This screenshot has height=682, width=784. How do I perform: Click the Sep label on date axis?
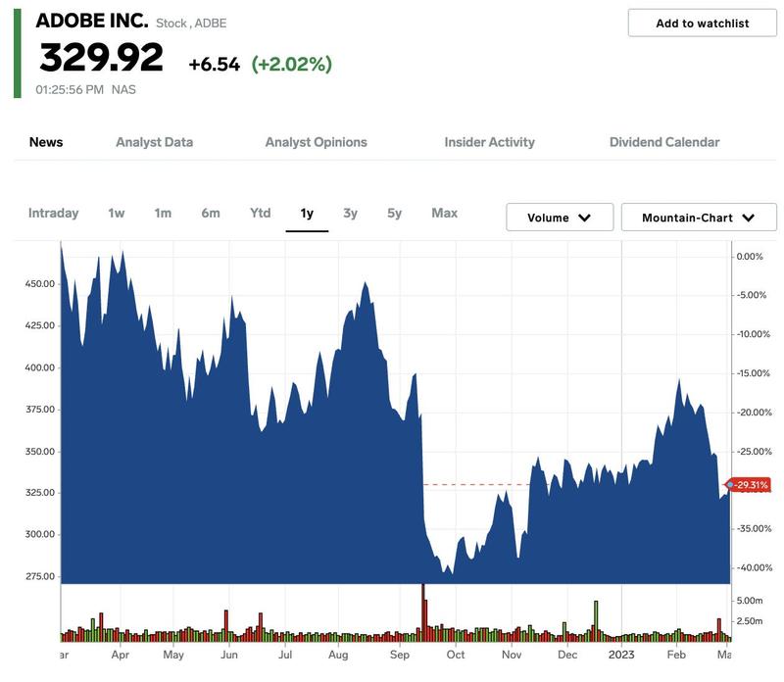click(x=400, y=655)
